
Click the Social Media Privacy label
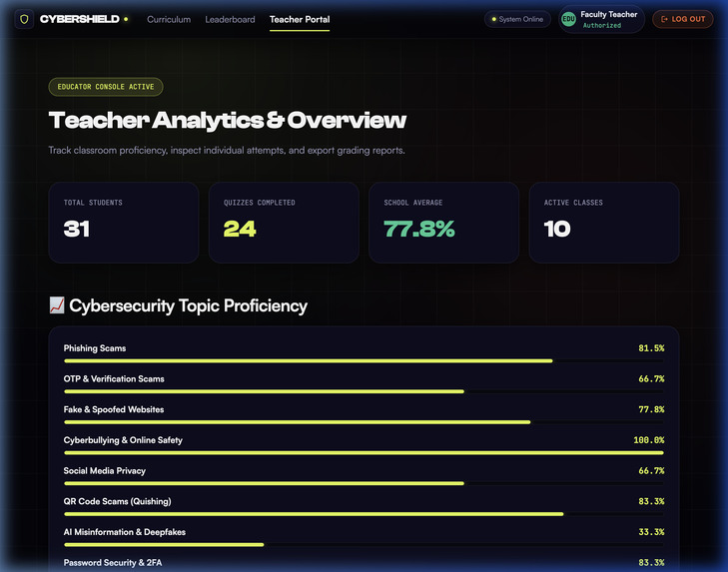(x=105, y=471)
